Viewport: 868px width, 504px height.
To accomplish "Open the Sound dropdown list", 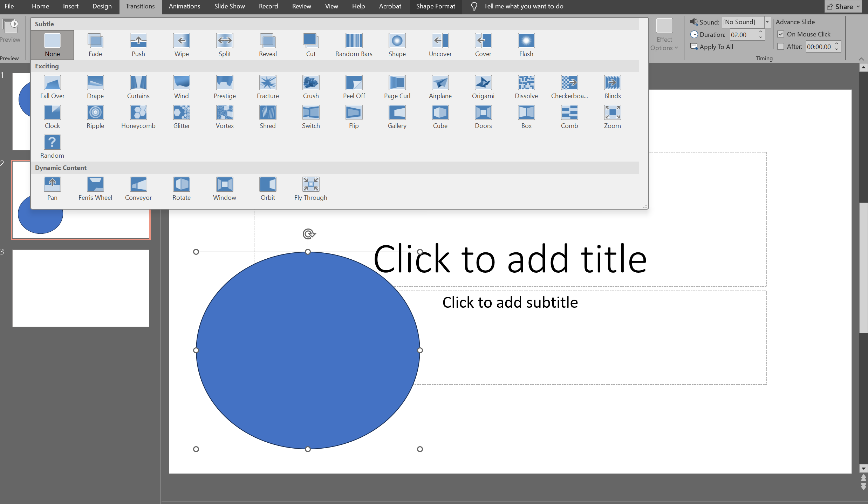I will click(x=767, y=22).
